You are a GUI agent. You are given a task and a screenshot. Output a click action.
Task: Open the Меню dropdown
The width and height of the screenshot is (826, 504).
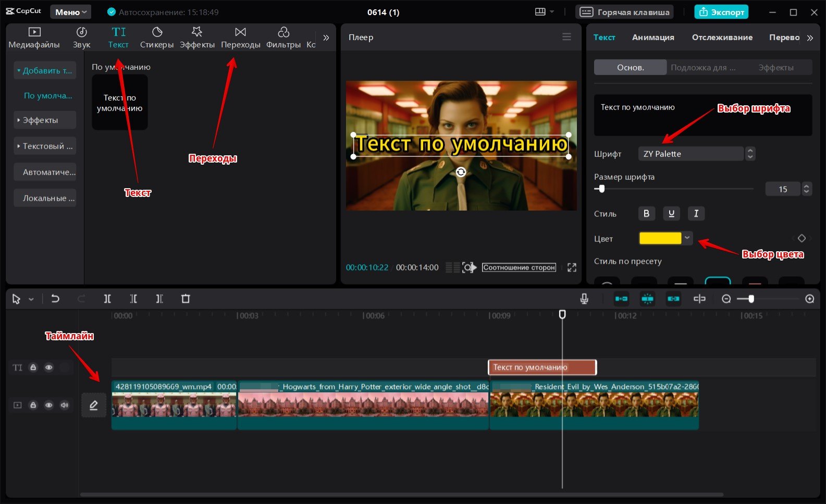(71, 12)
